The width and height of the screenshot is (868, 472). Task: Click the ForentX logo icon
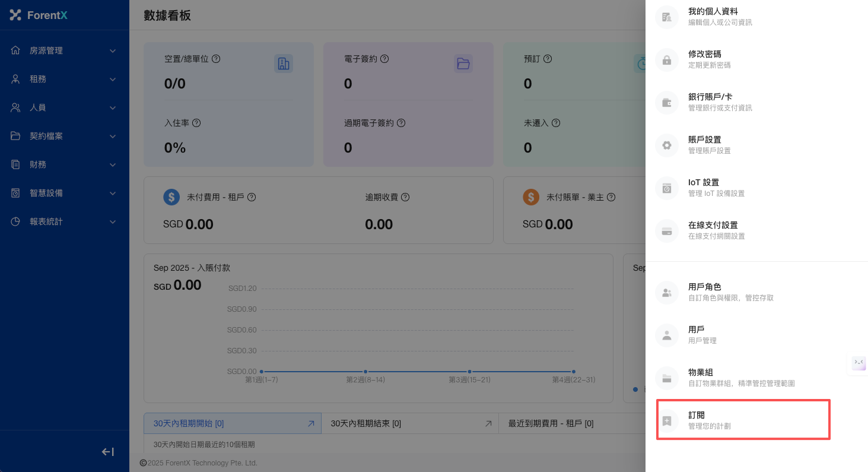tap(15, 15)
